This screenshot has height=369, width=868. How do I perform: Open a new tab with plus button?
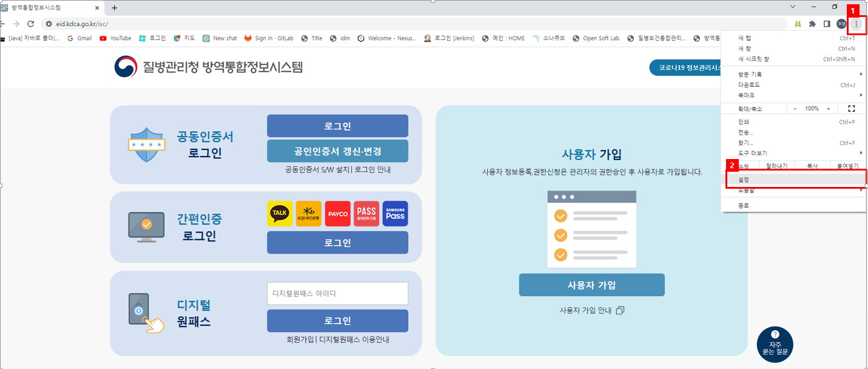(114, 8)
